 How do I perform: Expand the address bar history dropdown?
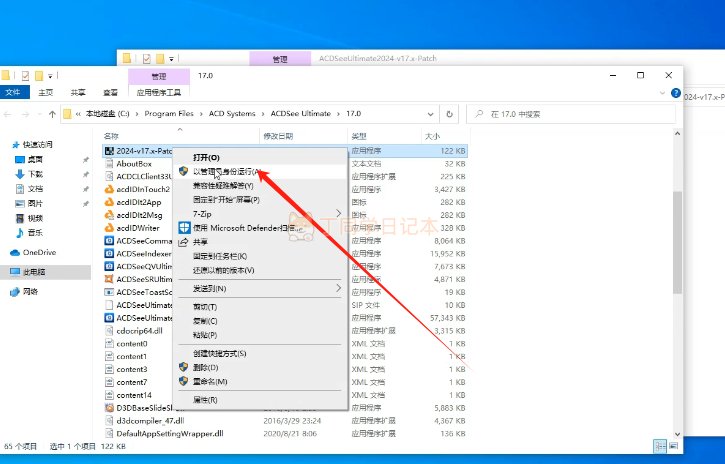(430, 114)
